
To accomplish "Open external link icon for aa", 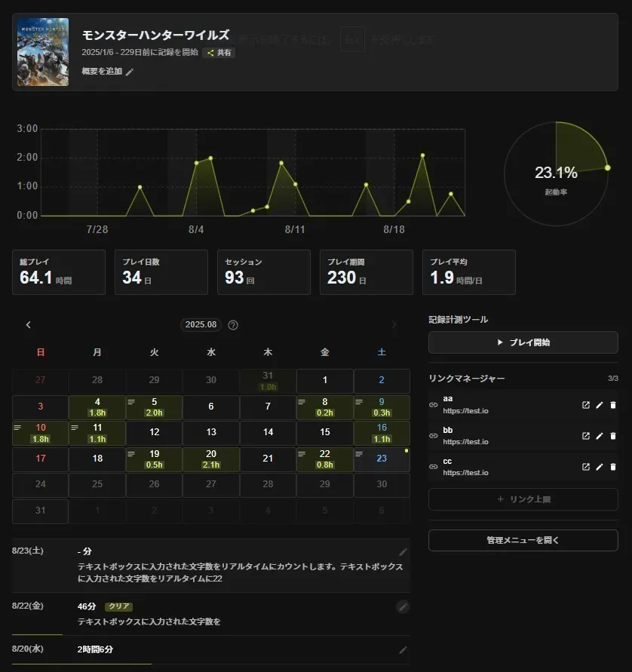I will 586,405.
